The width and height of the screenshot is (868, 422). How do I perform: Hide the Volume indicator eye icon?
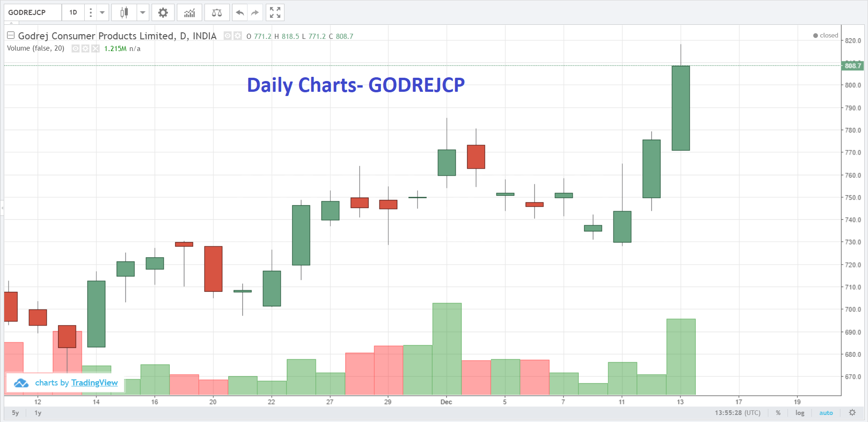coord(75,48)
